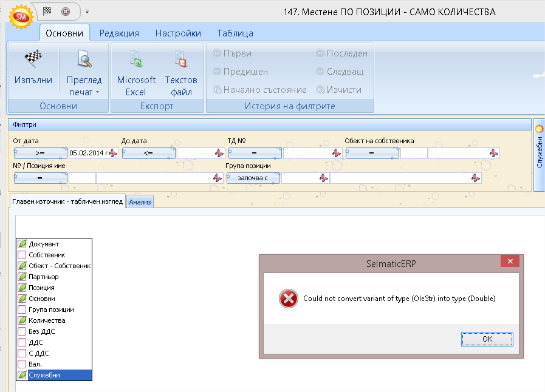Click the butterfly icon beside ТД № field
This screenshot has height=392, width=545.
click(337, 153)
